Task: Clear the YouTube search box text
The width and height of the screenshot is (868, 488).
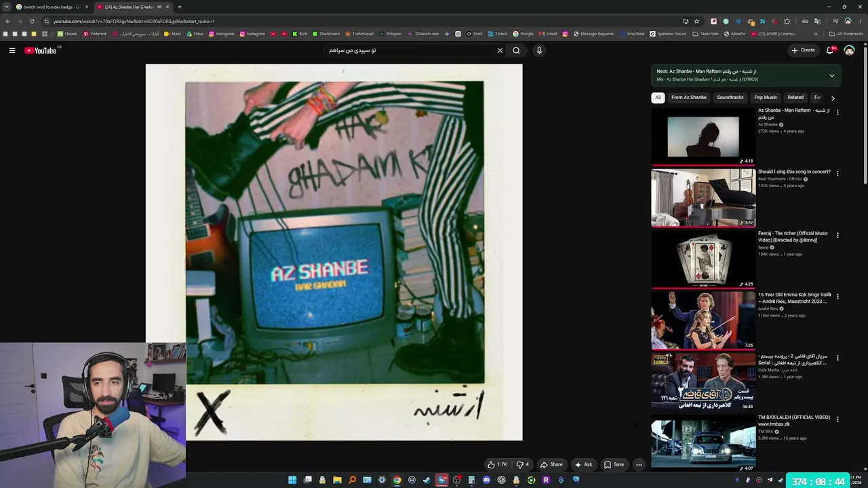Action: tap(500, 50)
